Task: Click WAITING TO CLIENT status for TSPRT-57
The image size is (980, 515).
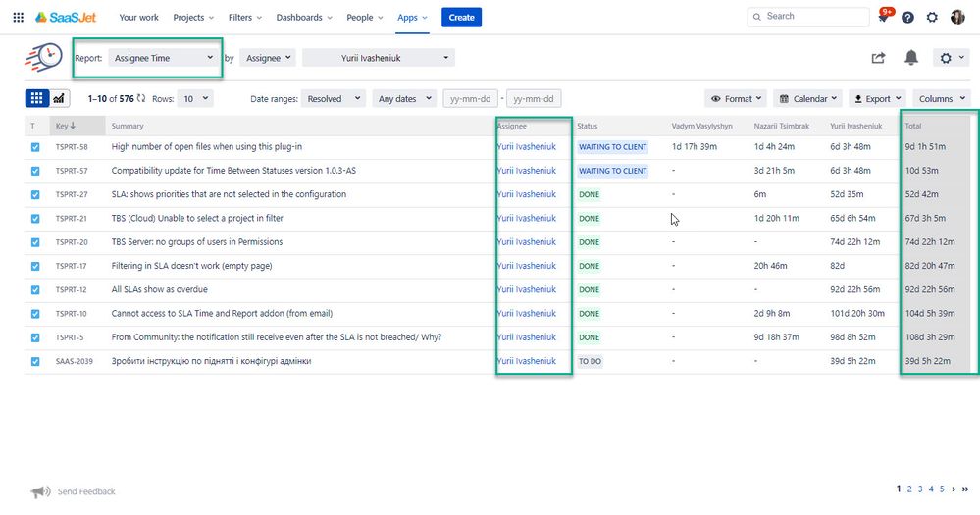Action: (x=612, y=171)
